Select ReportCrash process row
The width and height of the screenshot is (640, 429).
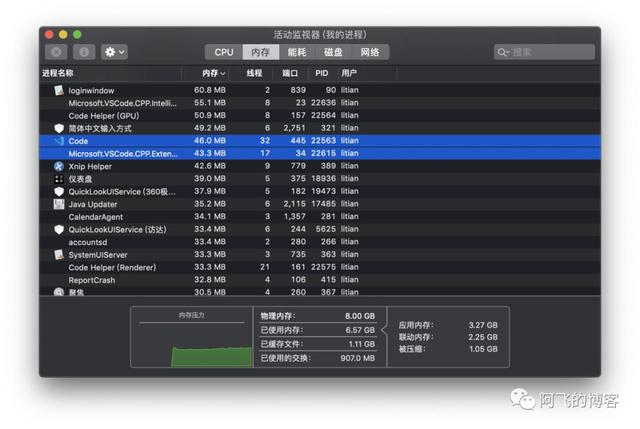click(x=320, y=280)
